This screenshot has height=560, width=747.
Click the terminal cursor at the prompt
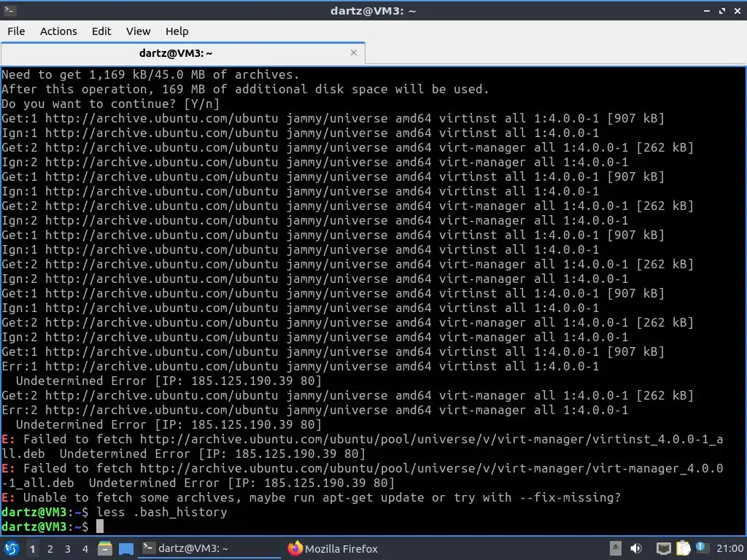click(99, 526)
